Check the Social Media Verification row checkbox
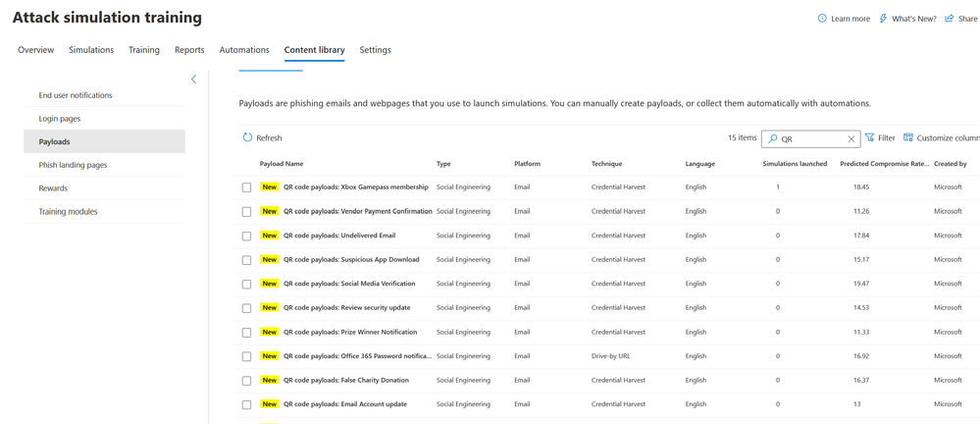Screen dimensions: 980x424 coord(247,284)
